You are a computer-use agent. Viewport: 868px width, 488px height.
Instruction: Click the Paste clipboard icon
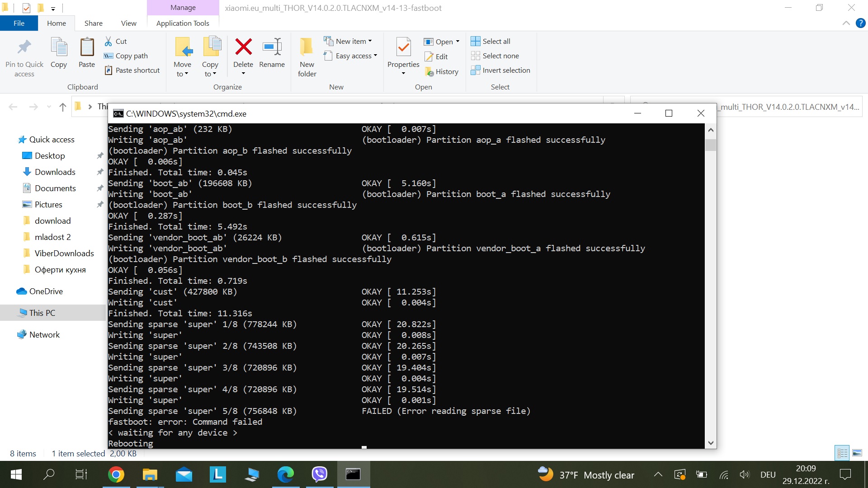(87, 47)
